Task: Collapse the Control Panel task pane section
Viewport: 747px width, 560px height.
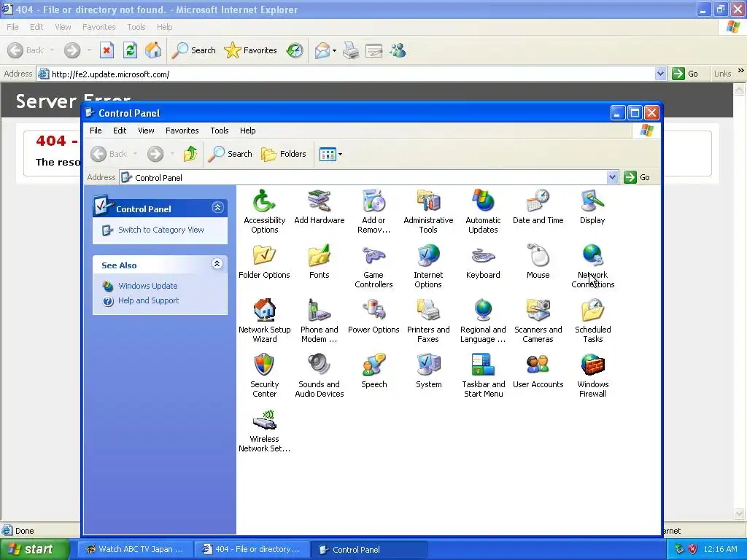Action: (217, 208)
